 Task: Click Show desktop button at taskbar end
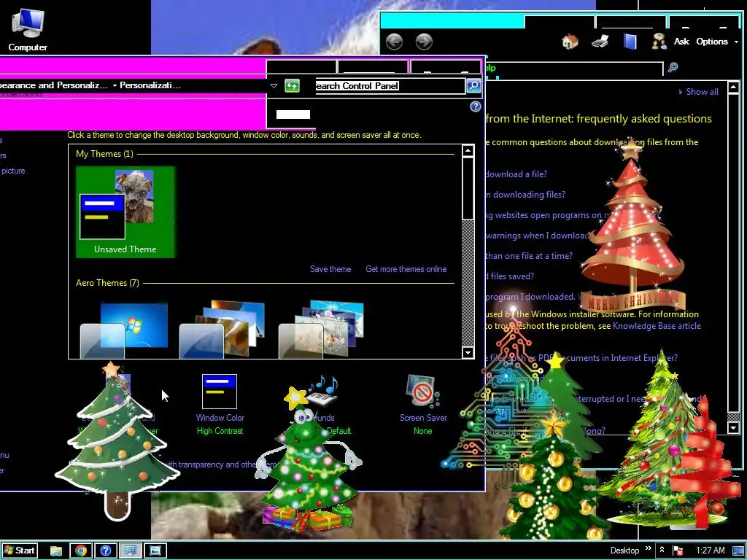(738, 551)
